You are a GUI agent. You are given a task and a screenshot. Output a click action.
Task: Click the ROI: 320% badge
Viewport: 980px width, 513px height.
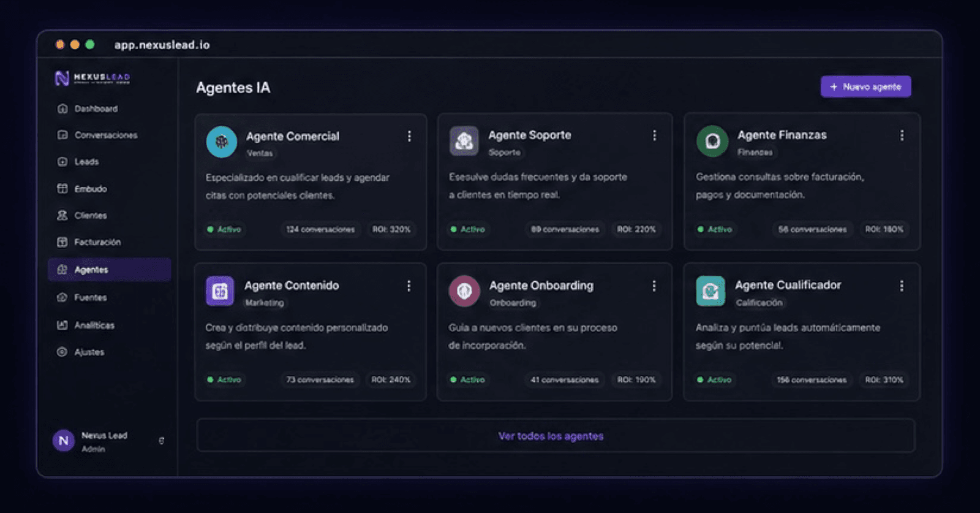[x=391, y=229]
